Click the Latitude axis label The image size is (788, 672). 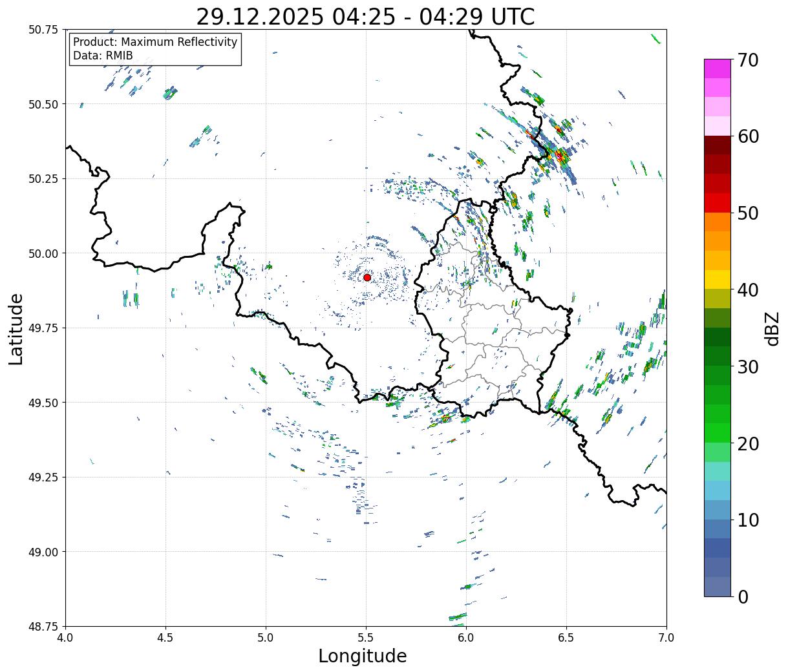16,328
